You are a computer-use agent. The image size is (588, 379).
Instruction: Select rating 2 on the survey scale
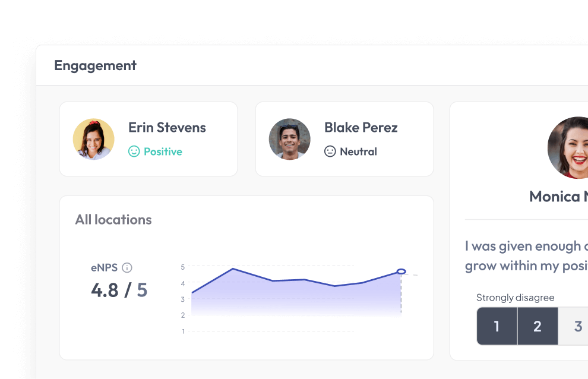tap(537, 326)
